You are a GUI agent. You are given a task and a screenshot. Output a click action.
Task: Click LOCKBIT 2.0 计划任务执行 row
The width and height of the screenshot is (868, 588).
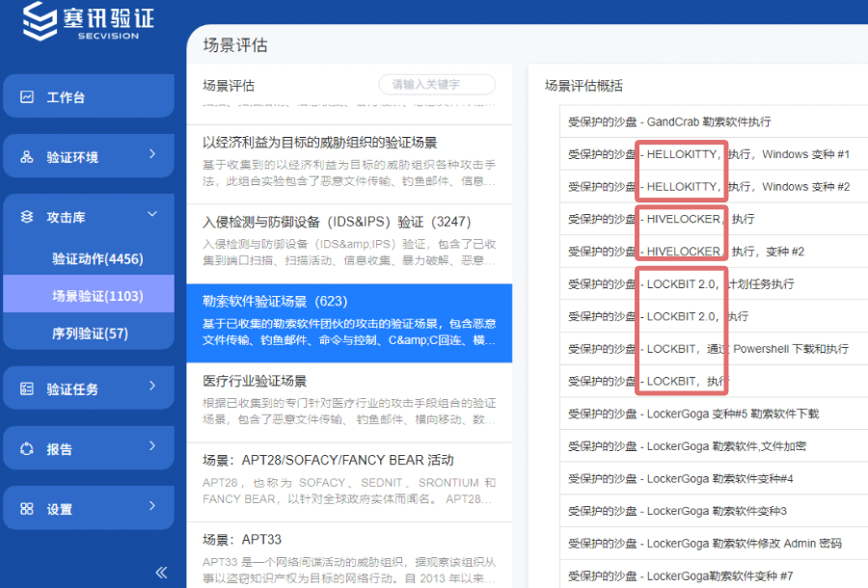[x=714, y=283]
